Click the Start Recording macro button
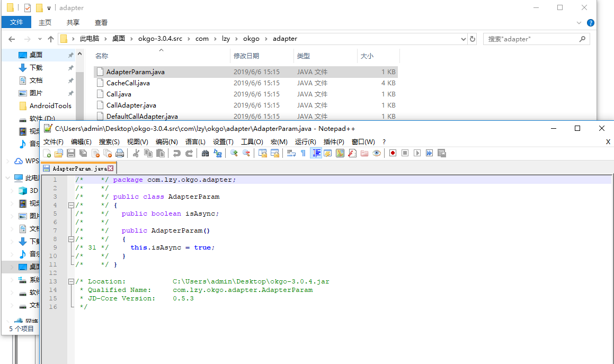Image resolution: width=614 pixels, height=364 pixels. point(393,153)
